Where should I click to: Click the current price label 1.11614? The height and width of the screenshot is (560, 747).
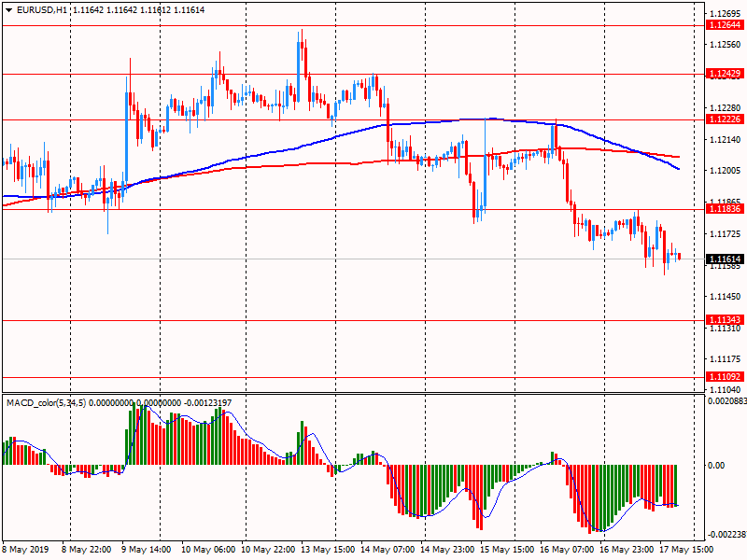pos(725,259)
